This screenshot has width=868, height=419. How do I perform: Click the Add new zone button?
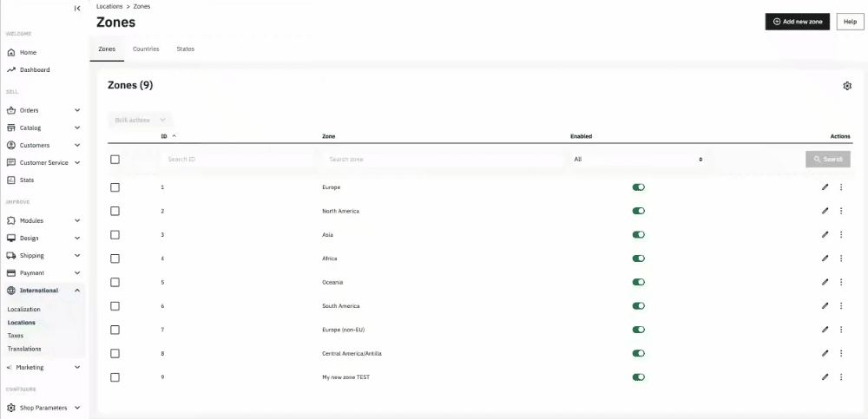[797, 22]
